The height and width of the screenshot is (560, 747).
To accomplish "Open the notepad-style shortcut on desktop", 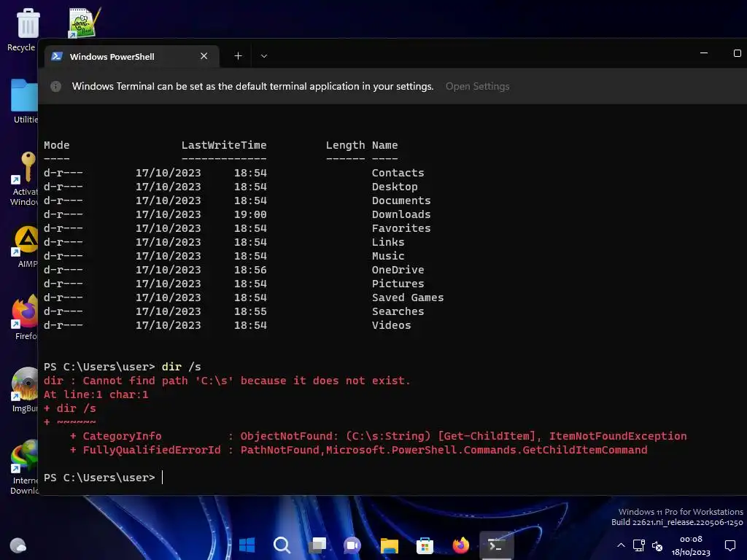I will click(x=84, y=23).
